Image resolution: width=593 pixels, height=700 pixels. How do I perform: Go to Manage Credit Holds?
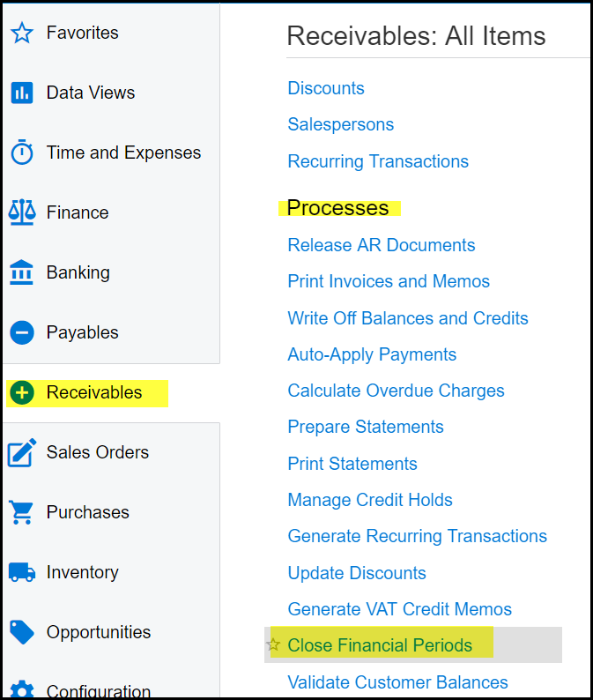click(x=370, y=500)
